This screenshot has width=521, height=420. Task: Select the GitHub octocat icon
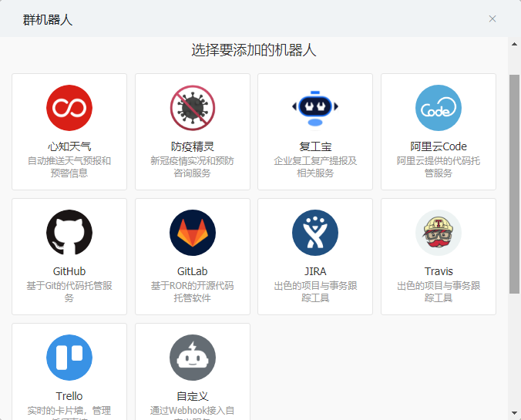[x=69, y=233]
